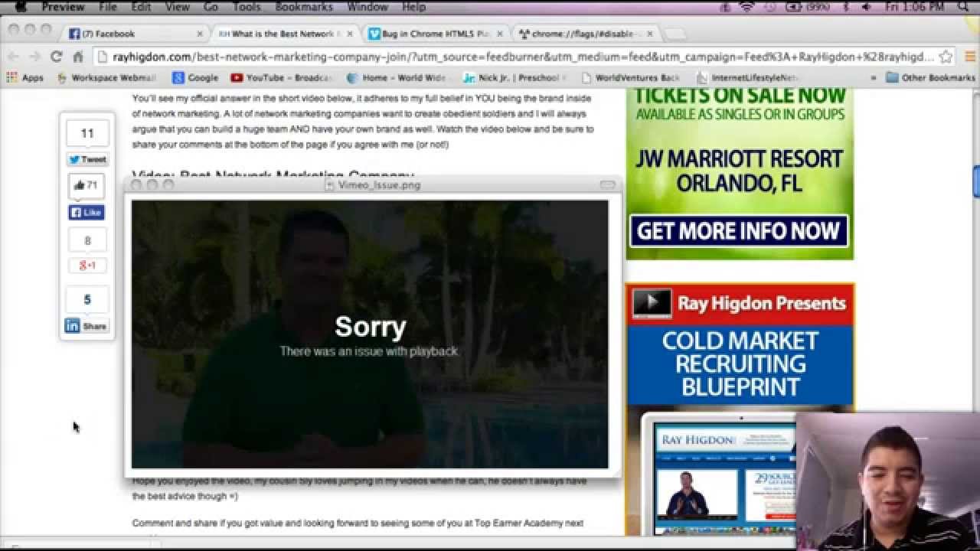The width and height of the screenshot is (980, 551).
Task: Click the tweet count 11 bubble
Action: [87, 133]
